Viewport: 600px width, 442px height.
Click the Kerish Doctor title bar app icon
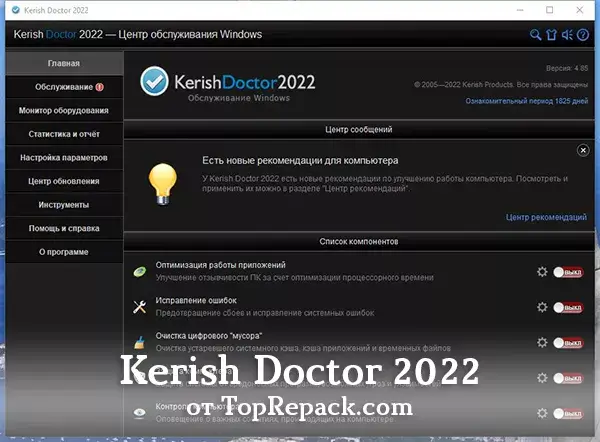pos(16,10)
